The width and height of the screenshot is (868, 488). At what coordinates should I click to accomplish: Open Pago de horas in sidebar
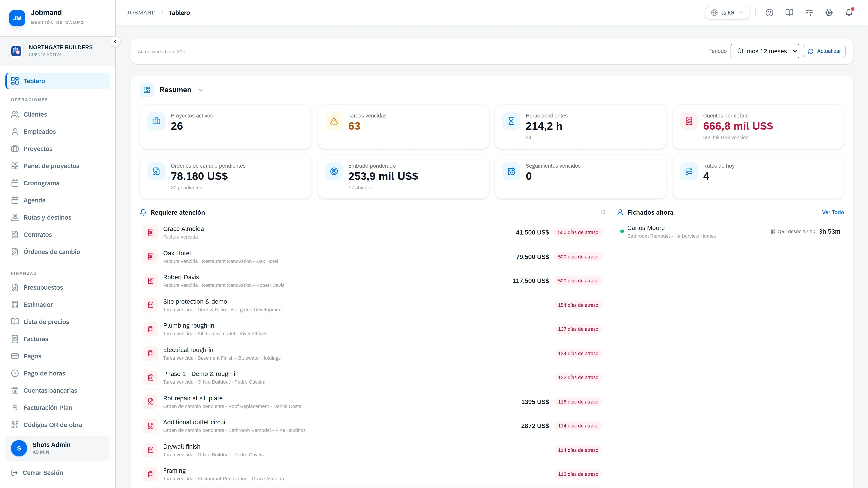coord(58,373)
